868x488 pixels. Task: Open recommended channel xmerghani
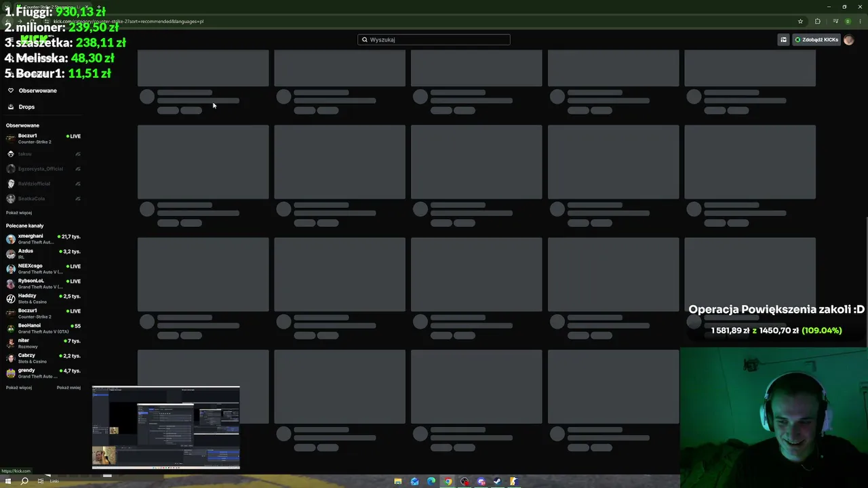[43, 239]
